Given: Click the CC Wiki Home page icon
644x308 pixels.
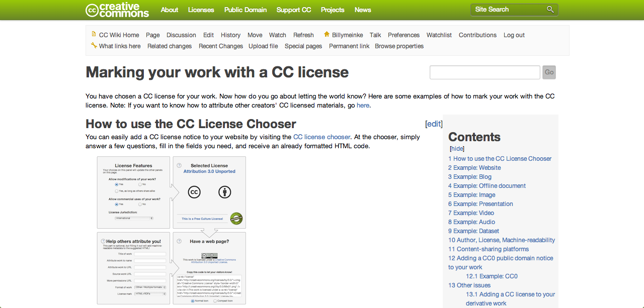Looking at the screenshot, I should pos(94,34).
